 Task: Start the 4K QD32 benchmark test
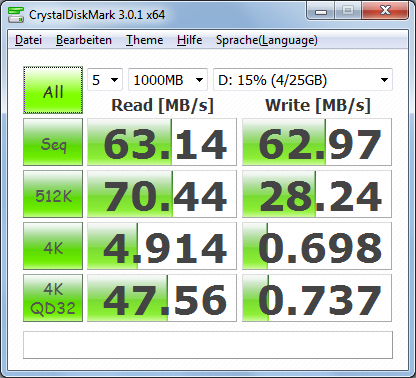click(x=53, y=298)
